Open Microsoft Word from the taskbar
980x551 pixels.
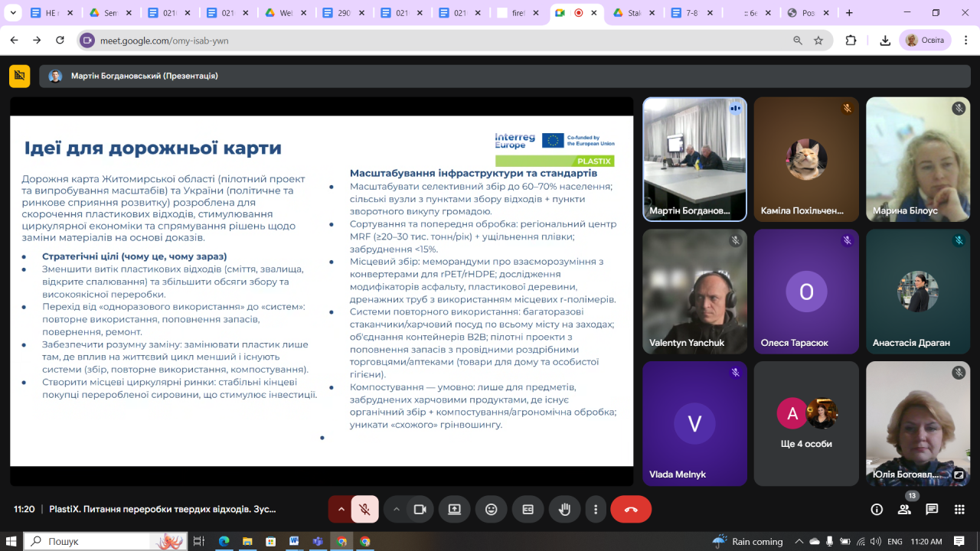pyautogui.click(x=294, y=541)
